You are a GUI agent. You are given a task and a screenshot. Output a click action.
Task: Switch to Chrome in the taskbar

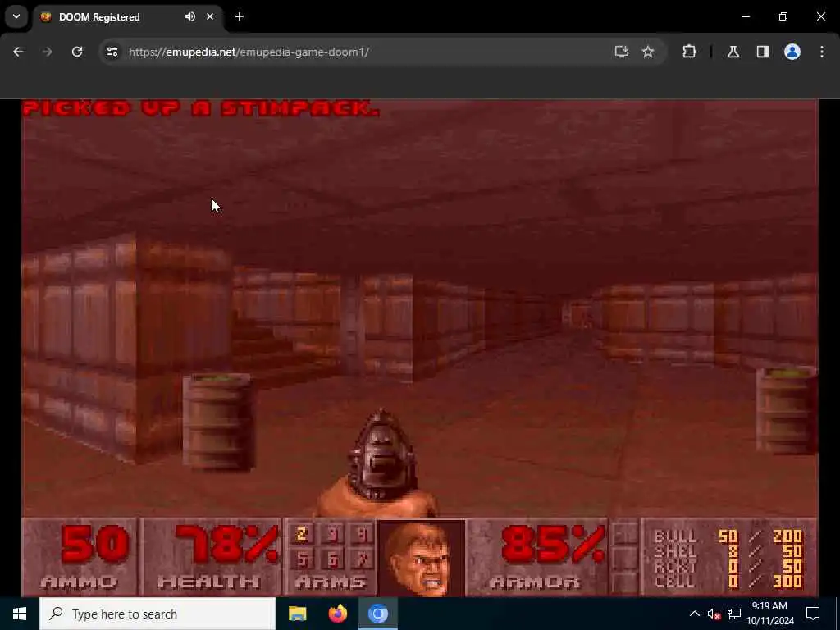[x=377, y=614]
